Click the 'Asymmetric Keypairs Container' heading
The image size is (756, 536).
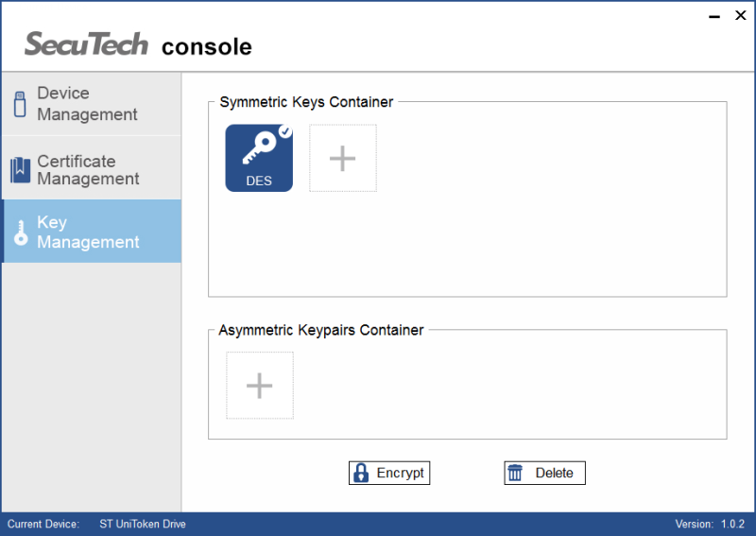click(x=321, y=330)
